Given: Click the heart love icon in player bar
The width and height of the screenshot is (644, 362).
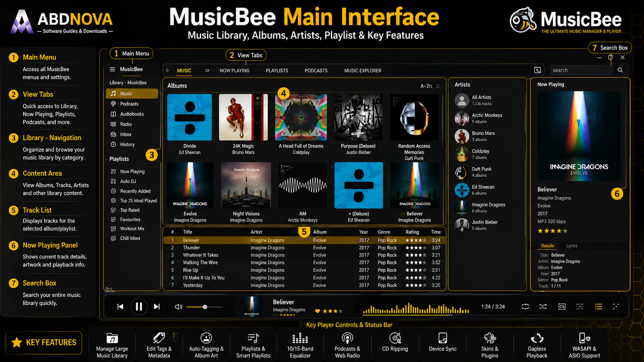Looking at the screenshot, I should pos(318,311).
